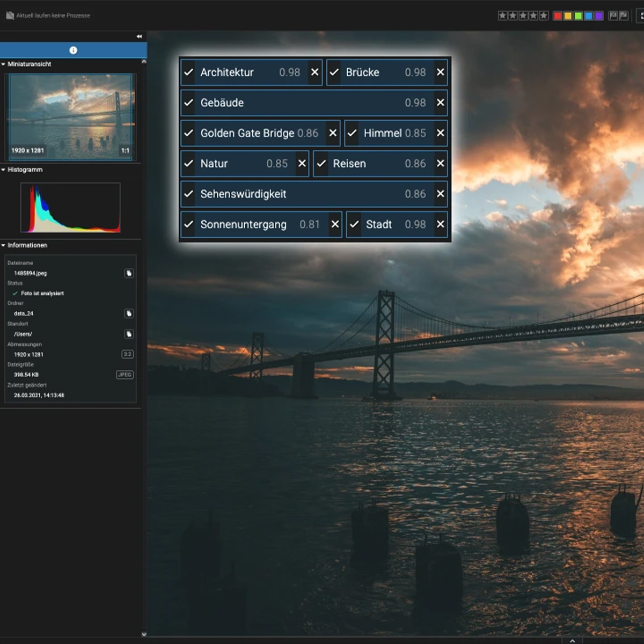Viewport: 644px width, 644px height.
Task: Uncheck the Sonnenuntergang keyword checkbox
Action: point(188,224)
